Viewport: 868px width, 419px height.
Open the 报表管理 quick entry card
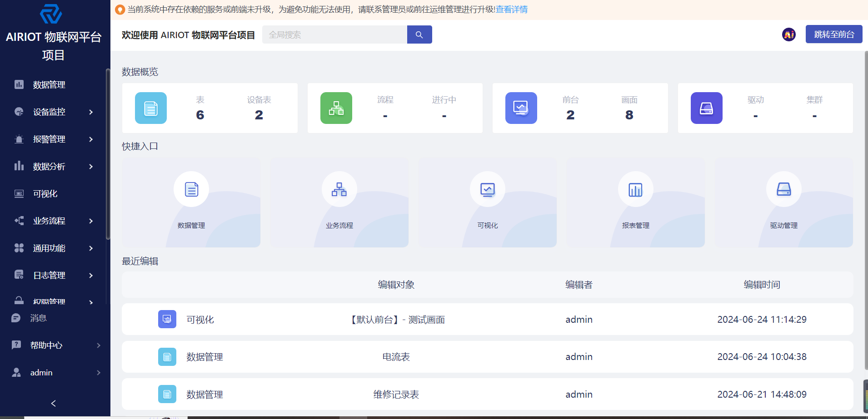coord(636,202)
